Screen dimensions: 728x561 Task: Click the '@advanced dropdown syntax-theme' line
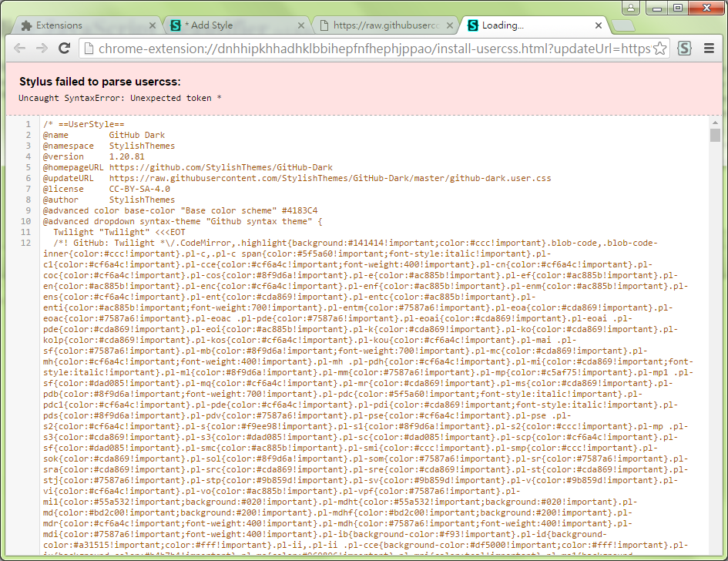[183, 221]
